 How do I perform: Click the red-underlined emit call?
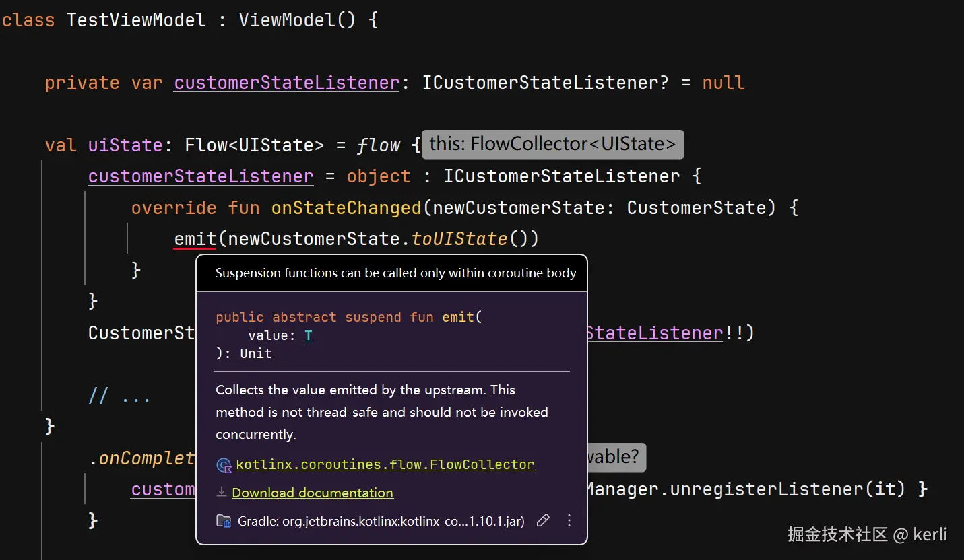click(195, 239)
